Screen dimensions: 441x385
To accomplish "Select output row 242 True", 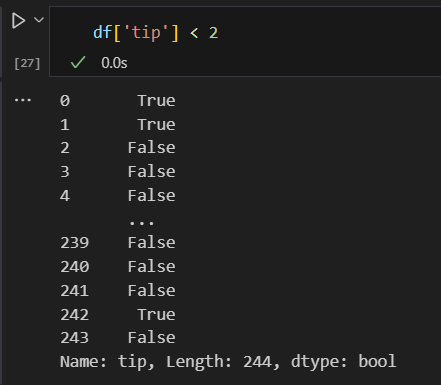I will click(x=118, y=315).
